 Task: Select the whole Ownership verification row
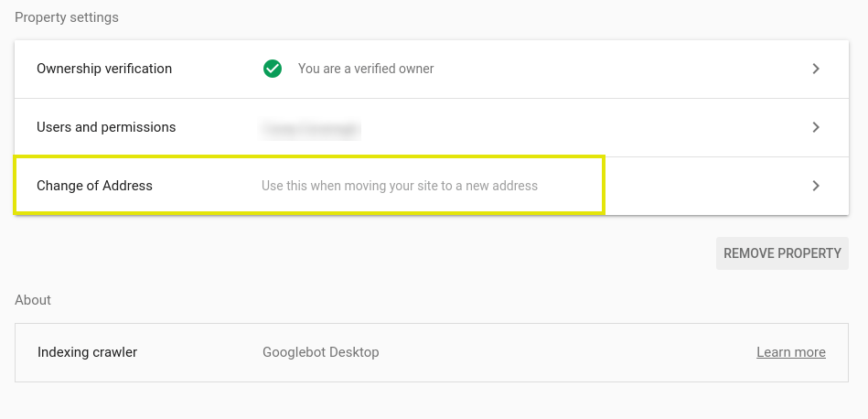(x=549, y=69)
